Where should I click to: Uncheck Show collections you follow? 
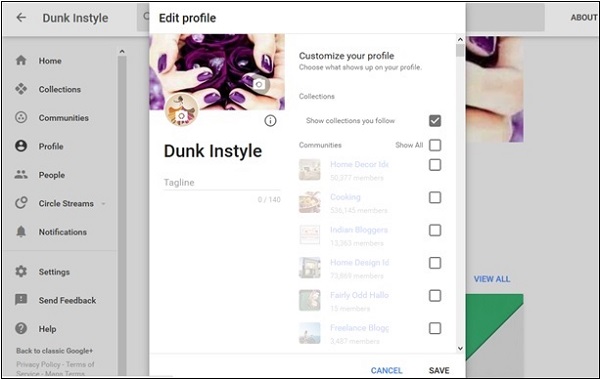(x=435, y=121)
